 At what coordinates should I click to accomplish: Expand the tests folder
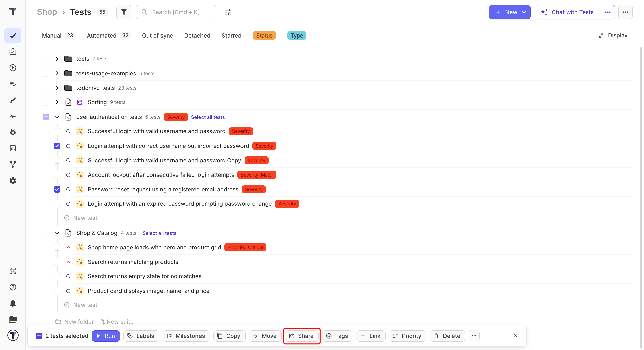click(x=57, y=59)
